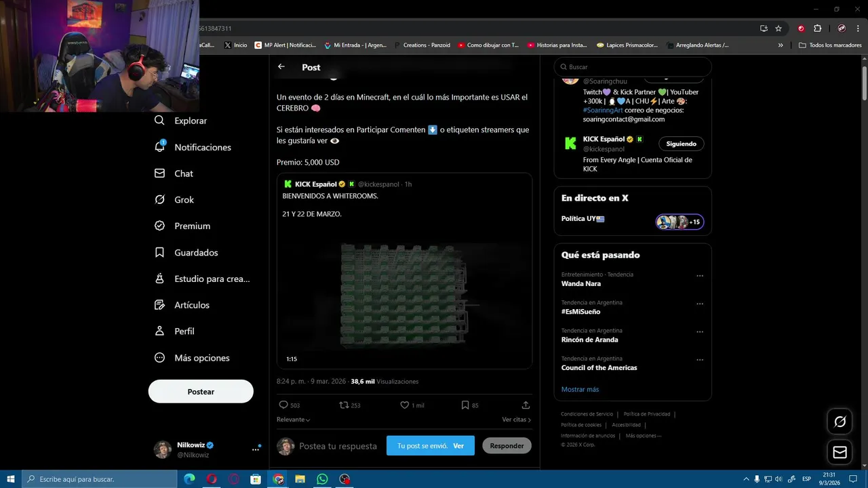Screen dimensions: 868x488
Task: Click the Notificaciones bell icon
Action: click(x=159, y=146)
